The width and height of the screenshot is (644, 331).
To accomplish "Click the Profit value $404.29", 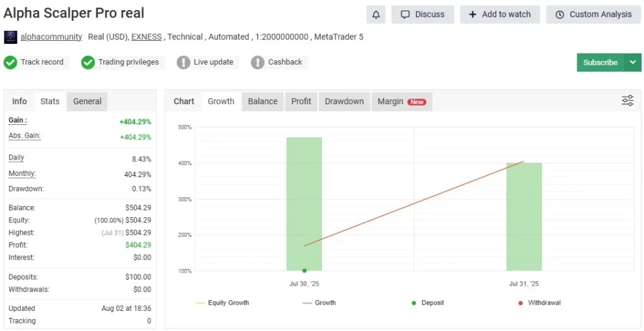I will click(138, 245).
